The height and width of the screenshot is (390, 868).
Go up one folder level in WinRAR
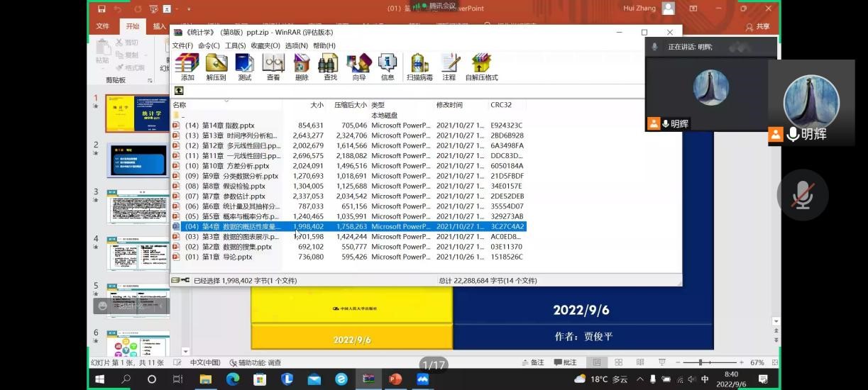pyautogui.click(x=179, y=91)
